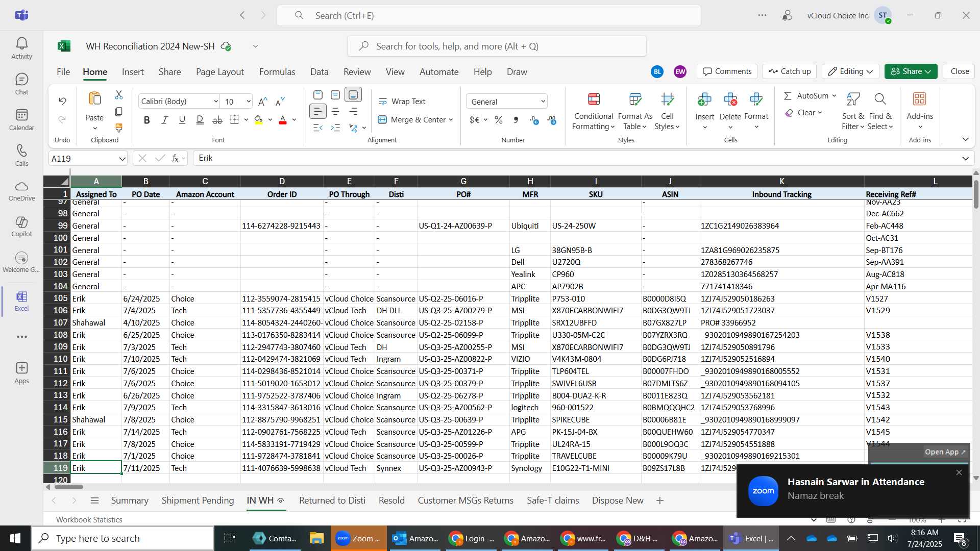Apply the yellow fill color swatch

(x=259, y=120)
